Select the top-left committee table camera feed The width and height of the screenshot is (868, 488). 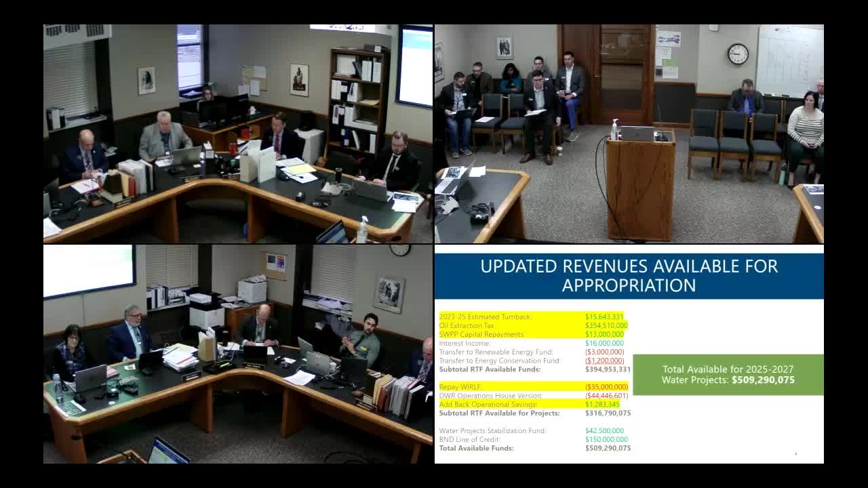click(238, 134)
